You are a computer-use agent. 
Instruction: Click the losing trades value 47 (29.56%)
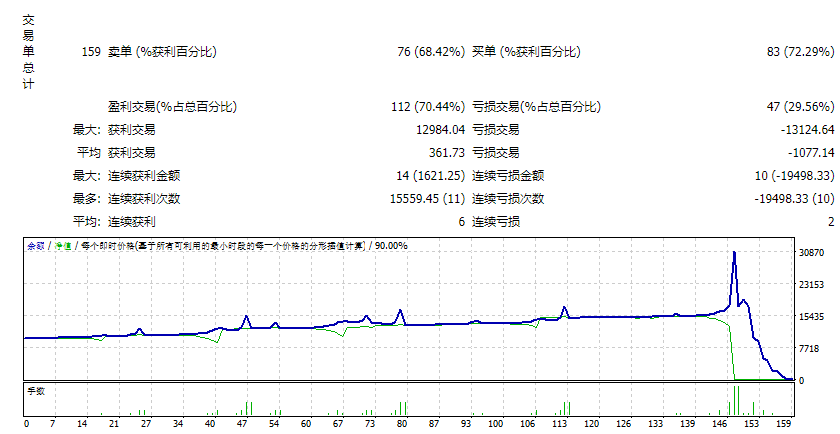click(800, 107)
